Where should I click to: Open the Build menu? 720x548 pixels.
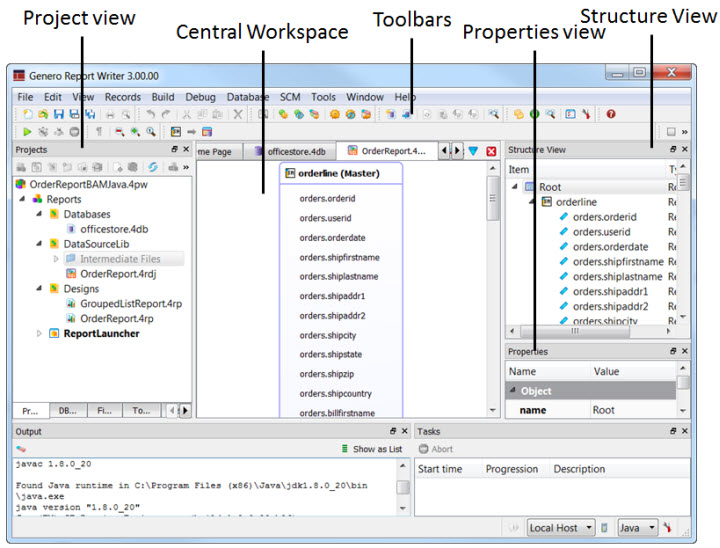(163, 97)
